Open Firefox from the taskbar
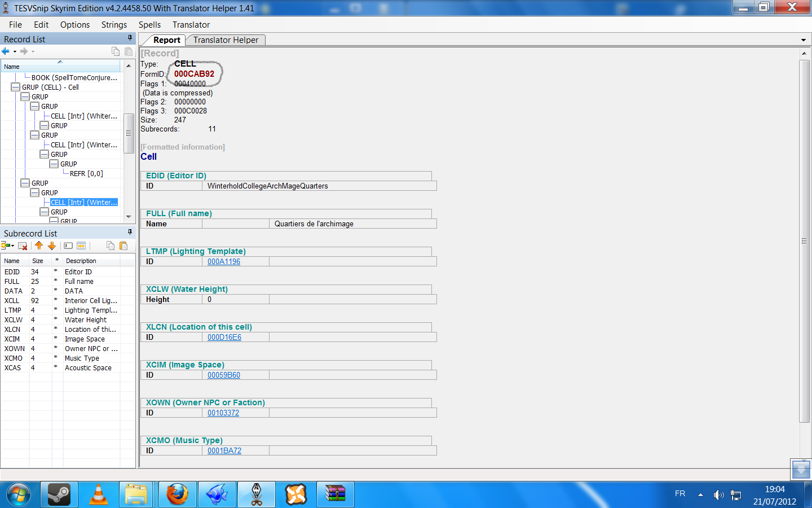Image resolution: width=812 pixels, height=508 pixels. click(x=177, y=495)
